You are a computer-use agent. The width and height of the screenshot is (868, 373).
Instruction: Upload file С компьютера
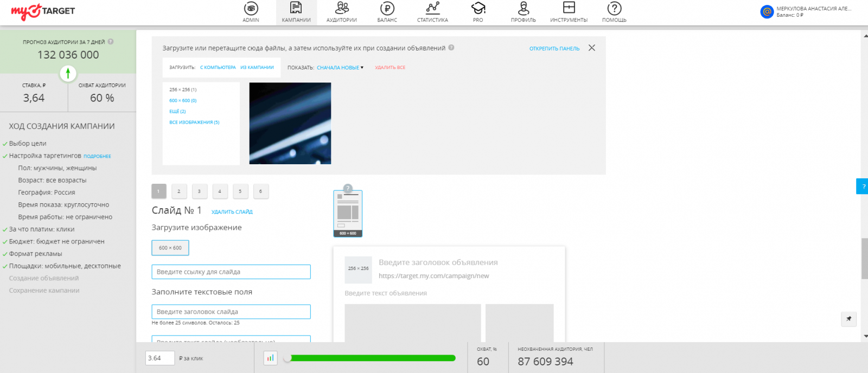[218, 68]
